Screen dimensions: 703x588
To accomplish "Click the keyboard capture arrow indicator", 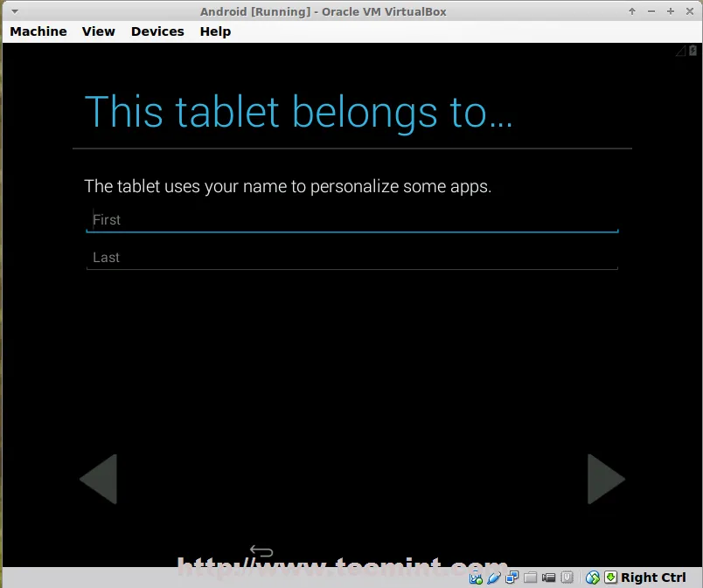I will (x=610, y=578).
